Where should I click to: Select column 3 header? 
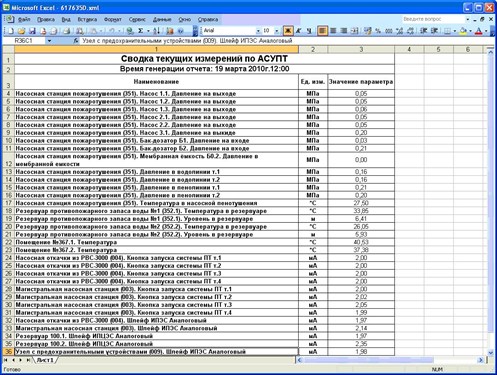[361, 49]
